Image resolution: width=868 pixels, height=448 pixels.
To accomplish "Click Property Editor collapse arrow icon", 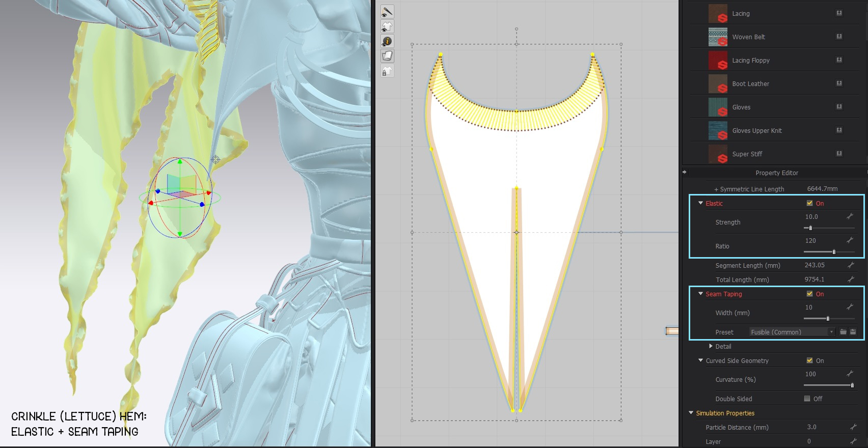I will tap(685, 172).
